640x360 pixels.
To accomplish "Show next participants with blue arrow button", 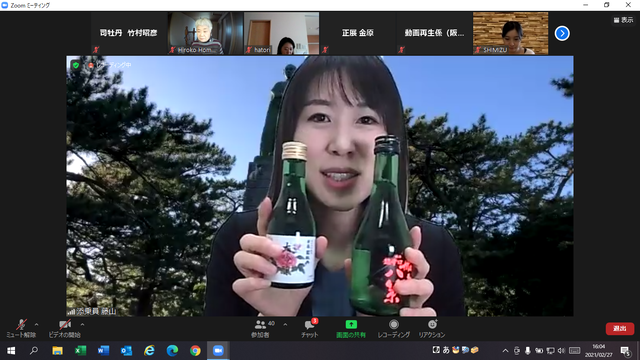I will click(x=562, y=33).
